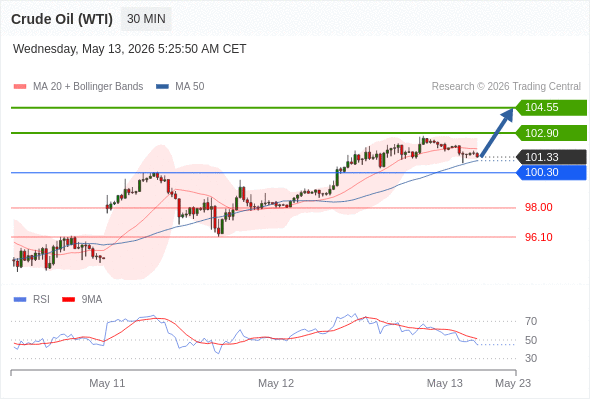The height and width of the screenshot is (400, 590).
Task: Click the Research © 2026 Trading Central text
Action: [x=506, y=87]
